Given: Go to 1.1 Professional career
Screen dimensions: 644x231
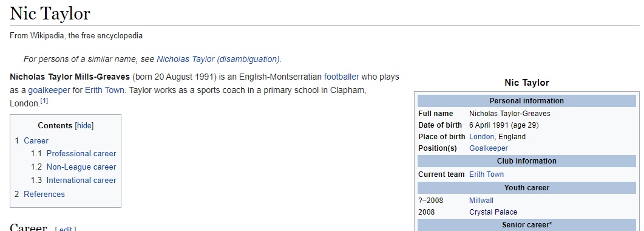Looking at the screenshot, I should [x=81, y=153].
